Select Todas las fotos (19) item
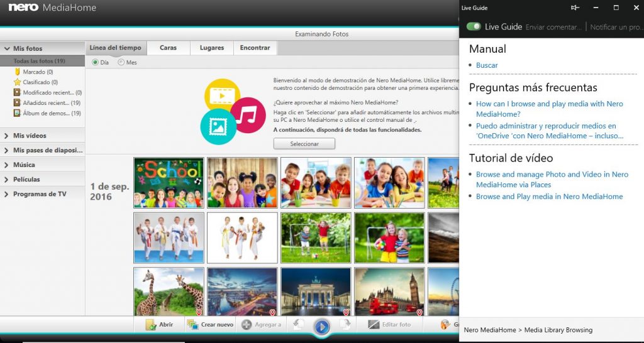This screenshot has height=343, width=644. coord(42,61)
